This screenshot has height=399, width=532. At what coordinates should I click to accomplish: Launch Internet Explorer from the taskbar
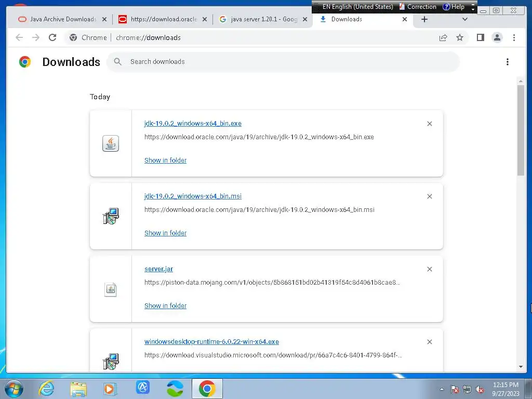[46, 389]
